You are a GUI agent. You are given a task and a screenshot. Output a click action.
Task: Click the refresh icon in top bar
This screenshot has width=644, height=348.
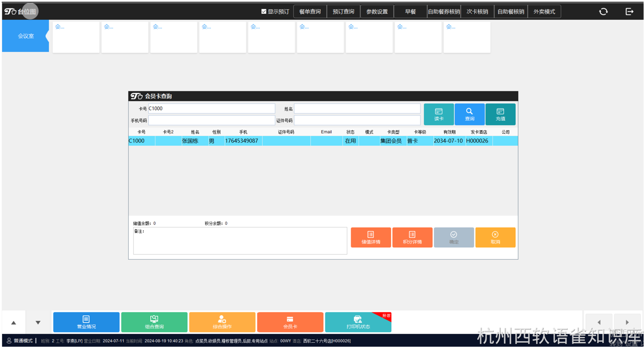(x=604, y=12)
